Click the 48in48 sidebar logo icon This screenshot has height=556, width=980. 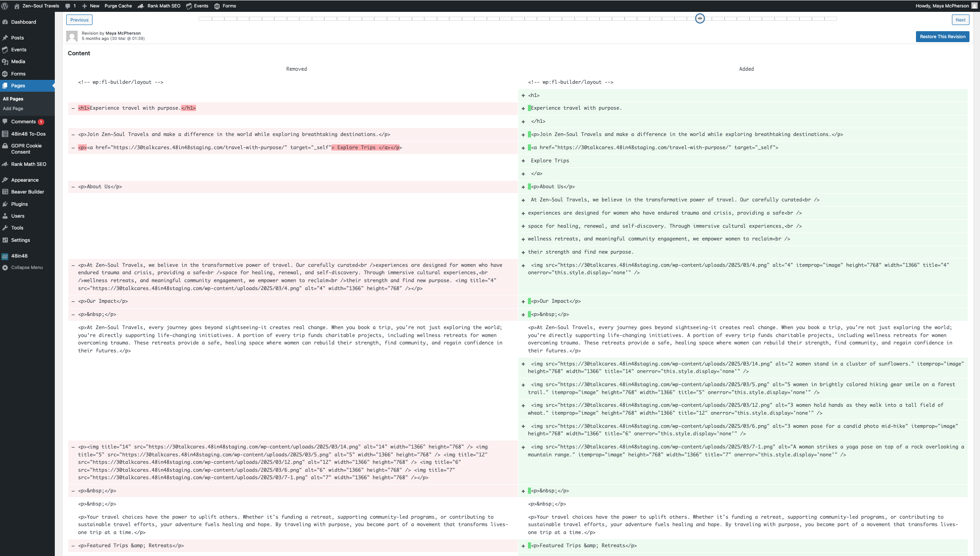pos(5,256)
